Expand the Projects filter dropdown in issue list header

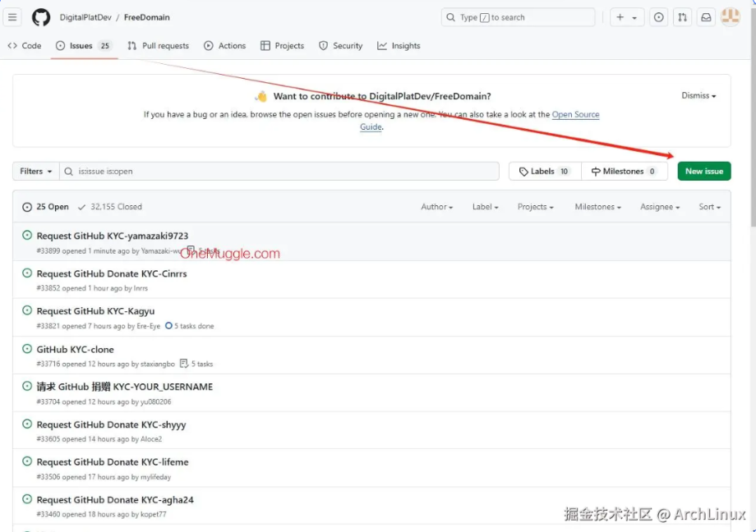535,207
